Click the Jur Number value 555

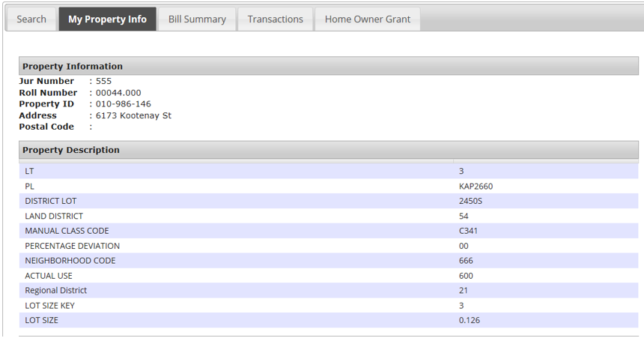tap(103, 81)
